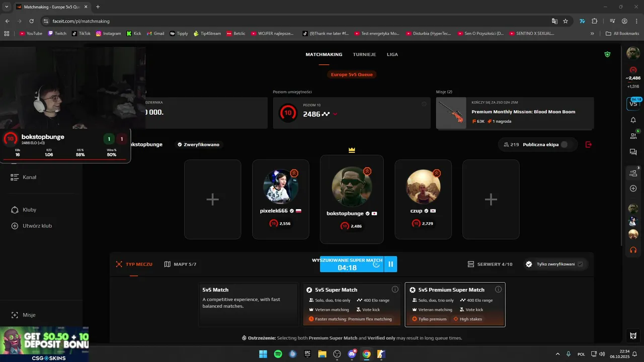Click the VS match timer icon
The height and width of the screenshot is (362, 644).
(x=633, y=103)
